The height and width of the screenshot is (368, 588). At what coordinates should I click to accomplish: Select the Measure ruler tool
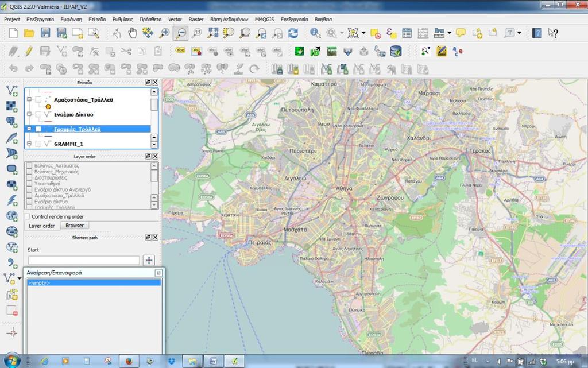439,33
